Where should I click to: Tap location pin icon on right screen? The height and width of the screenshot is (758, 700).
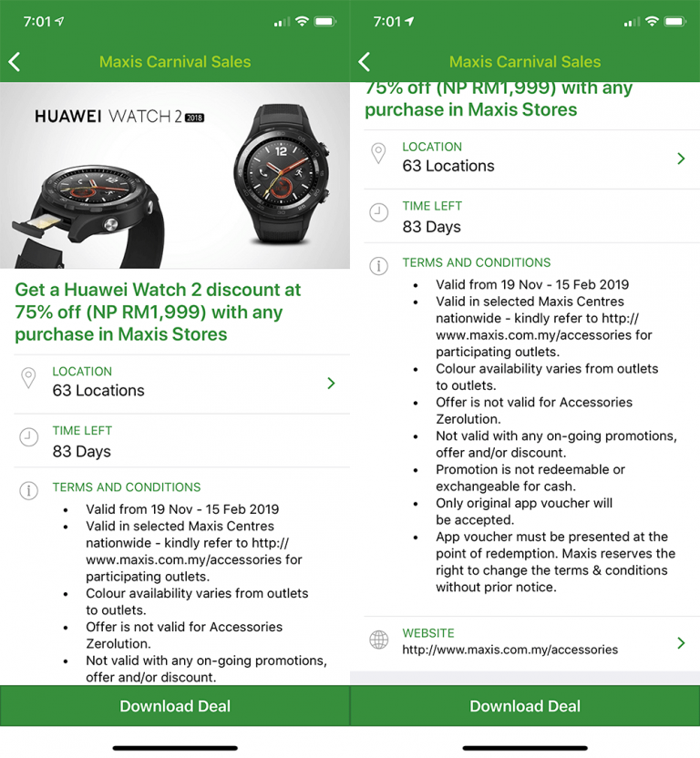[x=378, y=156]
